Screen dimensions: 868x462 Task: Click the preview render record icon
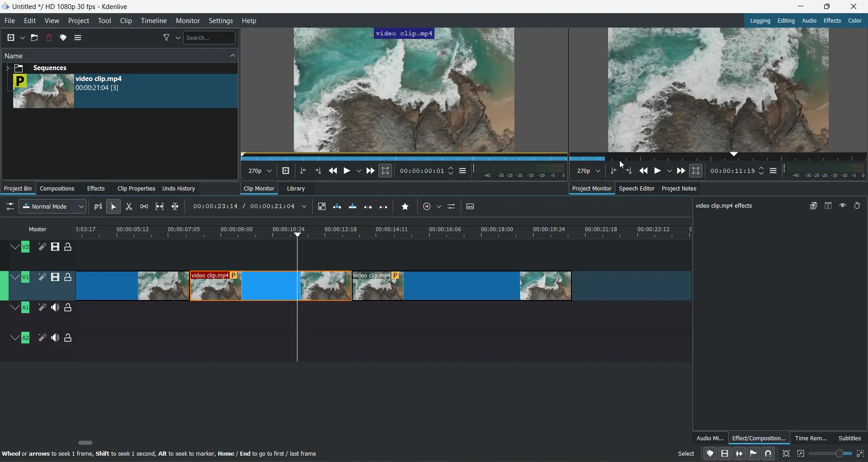click(x=427, y=207)
